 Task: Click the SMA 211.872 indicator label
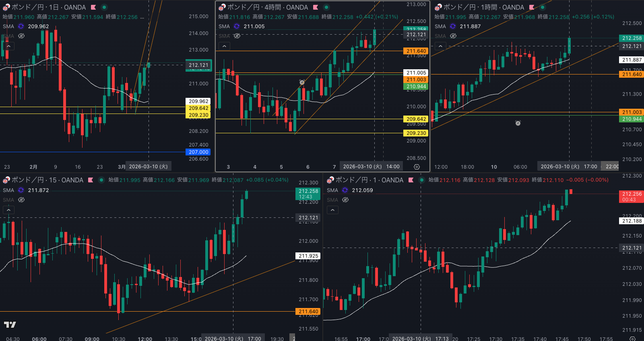coord(26,190)
